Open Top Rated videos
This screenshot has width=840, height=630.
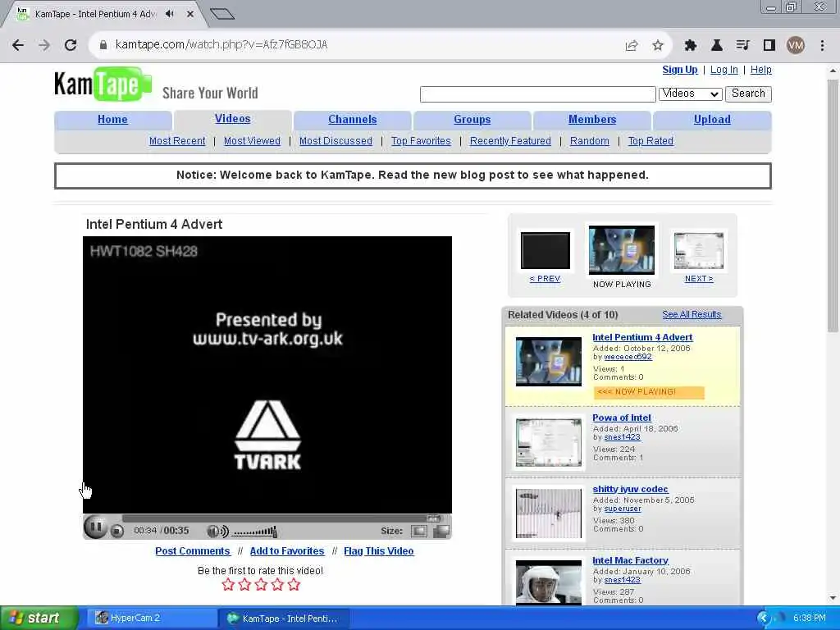(651, 141)
